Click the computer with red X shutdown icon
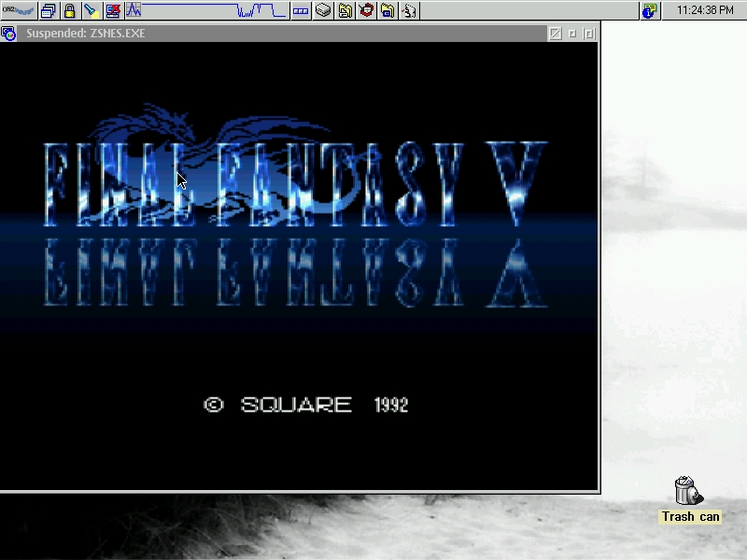The width and height of the screenshot is (747, 560). click(x=113, y=10)
